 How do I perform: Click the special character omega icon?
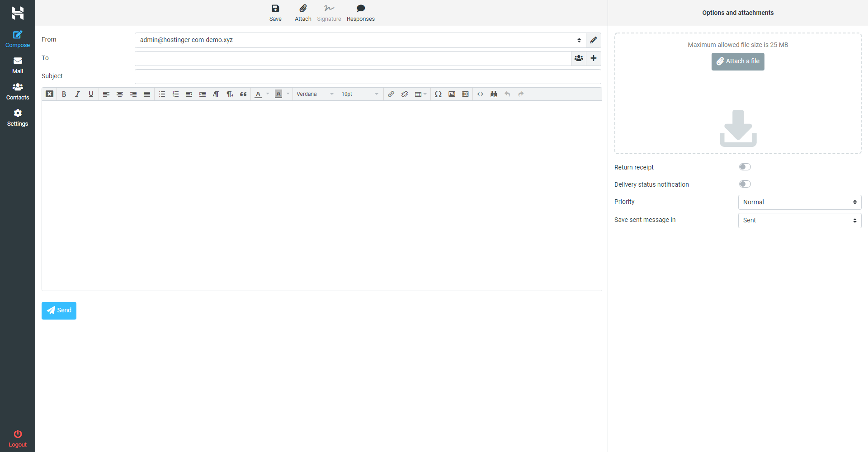[438, 94]
